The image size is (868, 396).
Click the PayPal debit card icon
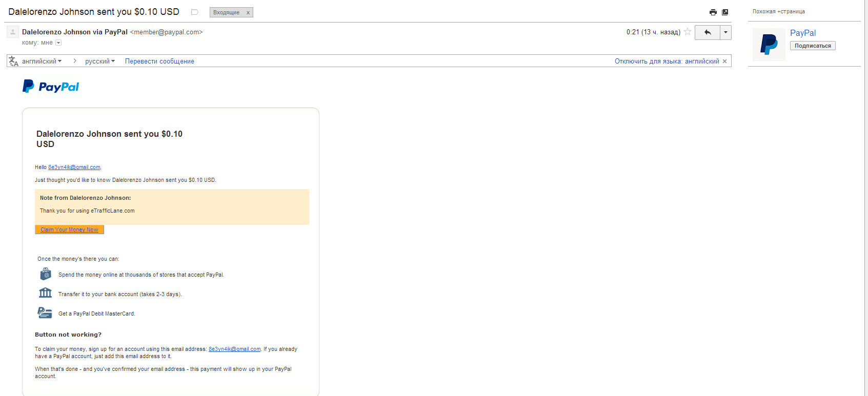point(45,312)
